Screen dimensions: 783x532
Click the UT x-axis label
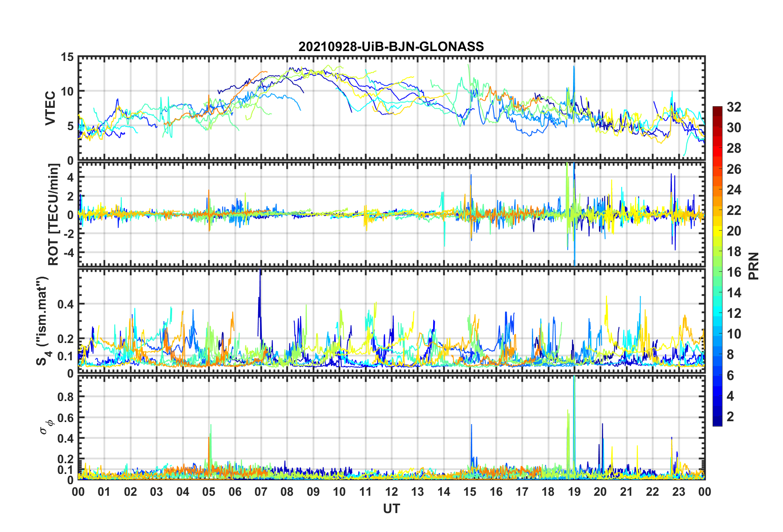pos(391,509)
